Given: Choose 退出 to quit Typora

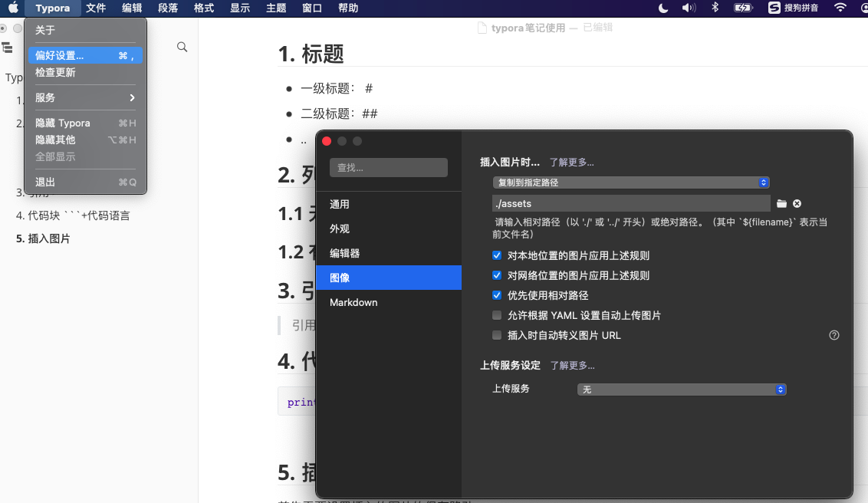Looking at the screenshot, I should [x=85, y=182].
